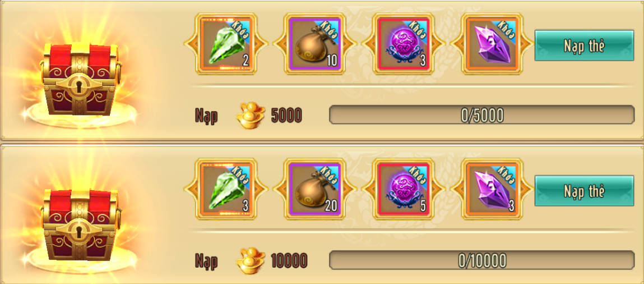Click the Khóa tag on the first green crystal
The height and width of the screenshot is (284, 644).
point(240,29)
